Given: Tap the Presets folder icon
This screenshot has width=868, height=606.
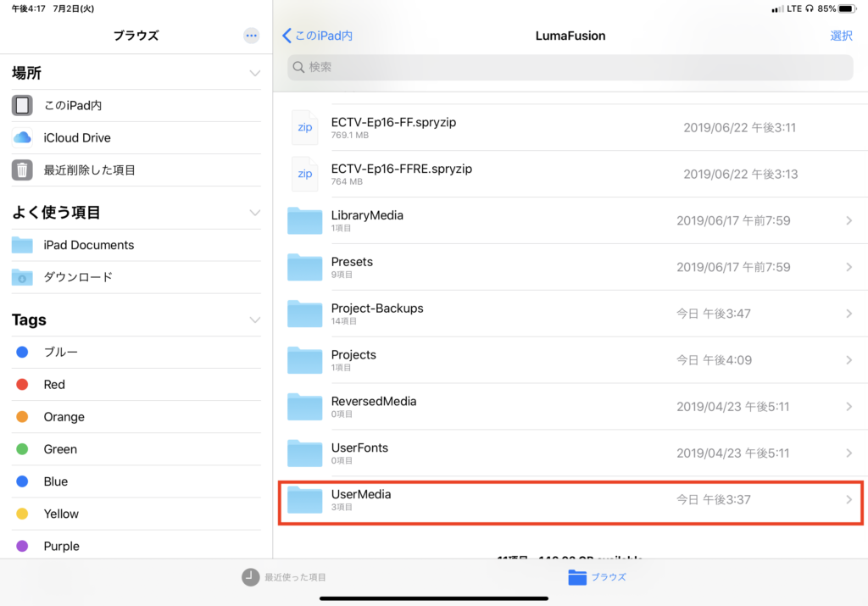Looking at the screenshot, I should (304, 267).
